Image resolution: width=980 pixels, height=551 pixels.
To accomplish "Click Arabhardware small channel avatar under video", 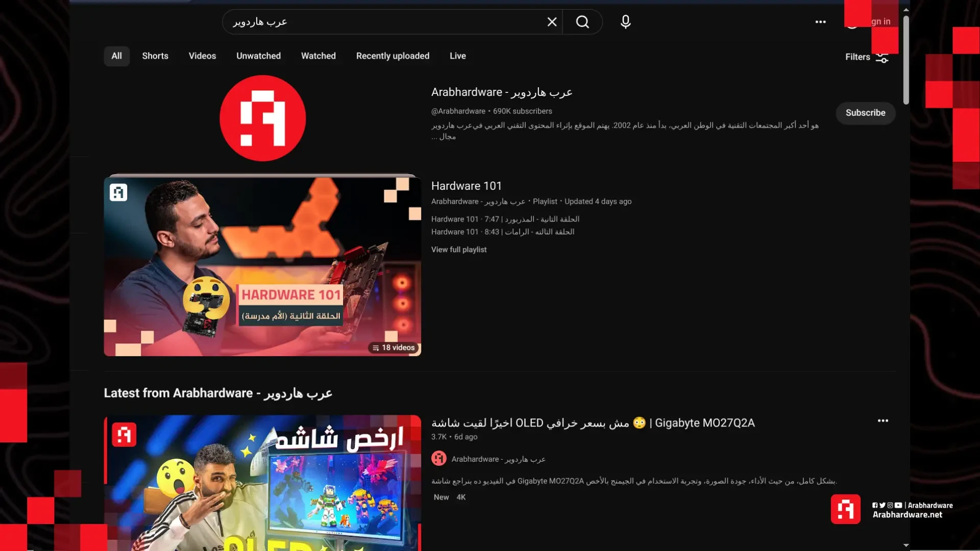I will (x=439, y=459).
